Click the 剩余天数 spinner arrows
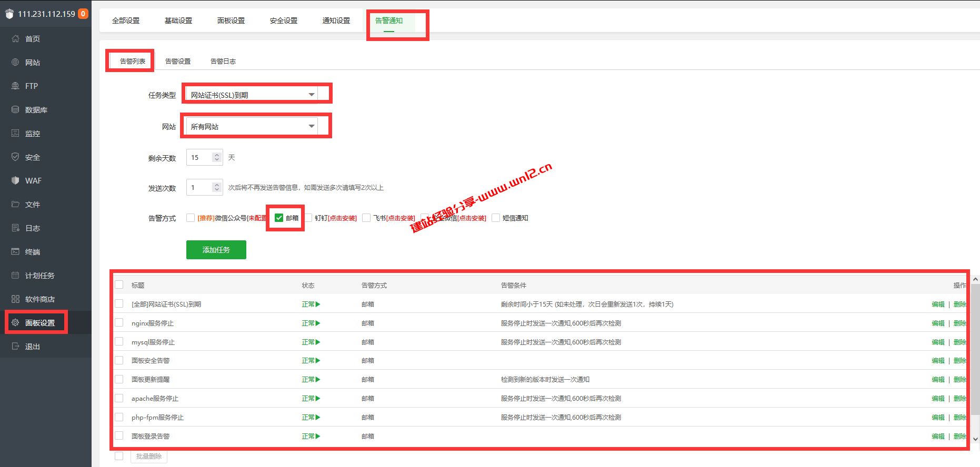980x467 pixels. 216,157
